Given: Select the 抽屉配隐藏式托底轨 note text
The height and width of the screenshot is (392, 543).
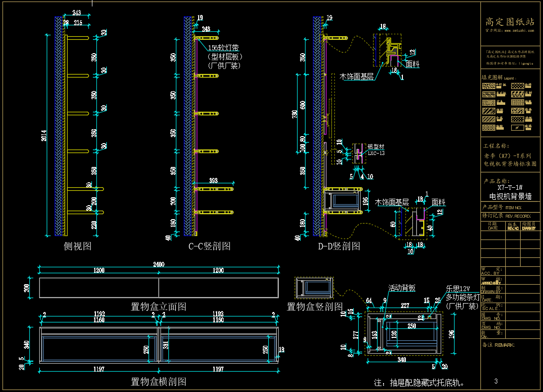Looking at the screenshot, I should [x=419, y=383].
